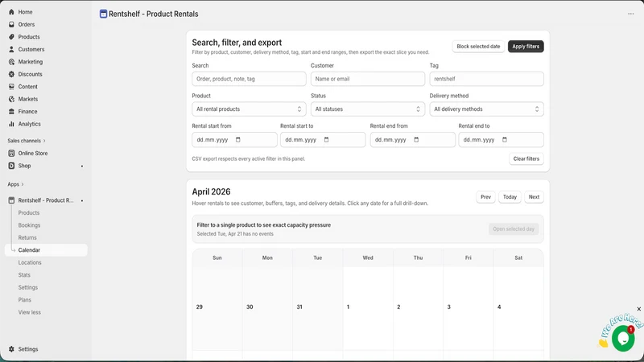Select calendar day 2
The image size is (644, 362).
[418, 307]
